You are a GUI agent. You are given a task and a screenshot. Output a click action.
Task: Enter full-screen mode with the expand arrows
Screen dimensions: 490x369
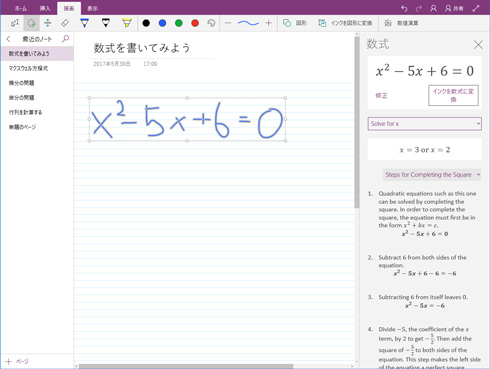click(x=476, y=8)
